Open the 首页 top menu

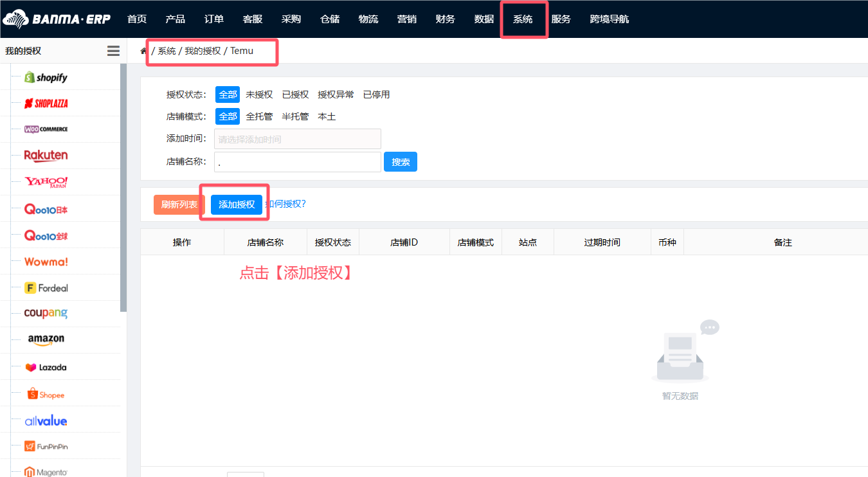[x=137, y=19]
